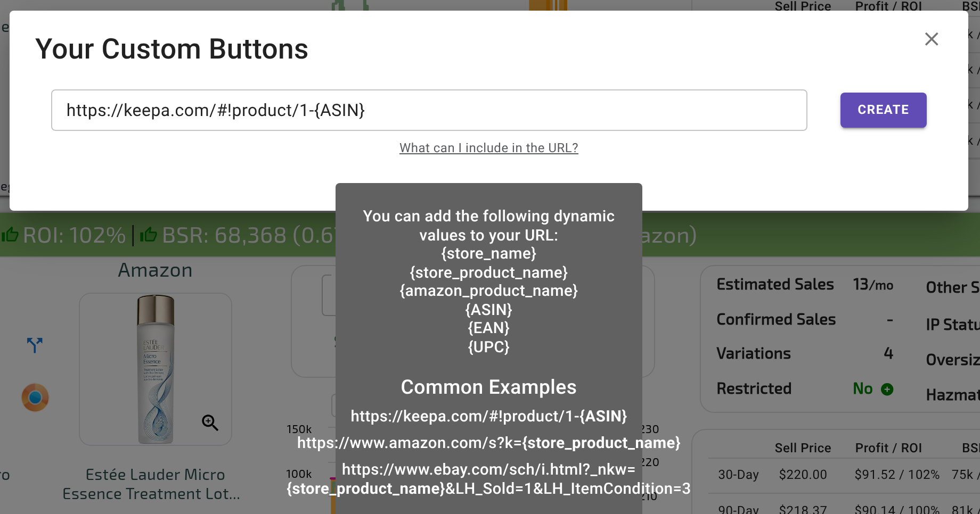Close the Your Custom Buttons dialog
The height and width of the screenshot is (514, 980).
932,39
